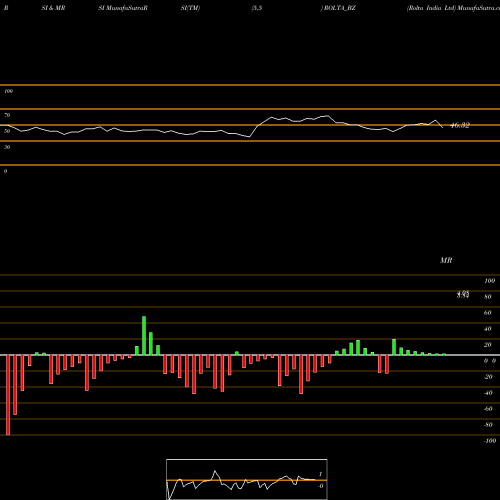Viewport: 500px width, 500px height.
Task: Click the longest red bar reaching -100
Action: click(8, 395)
